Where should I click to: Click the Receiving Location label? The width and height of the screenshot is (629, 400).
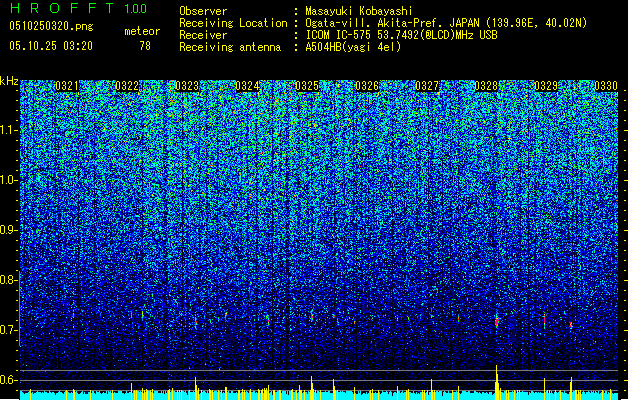click(x=233, y=23)
